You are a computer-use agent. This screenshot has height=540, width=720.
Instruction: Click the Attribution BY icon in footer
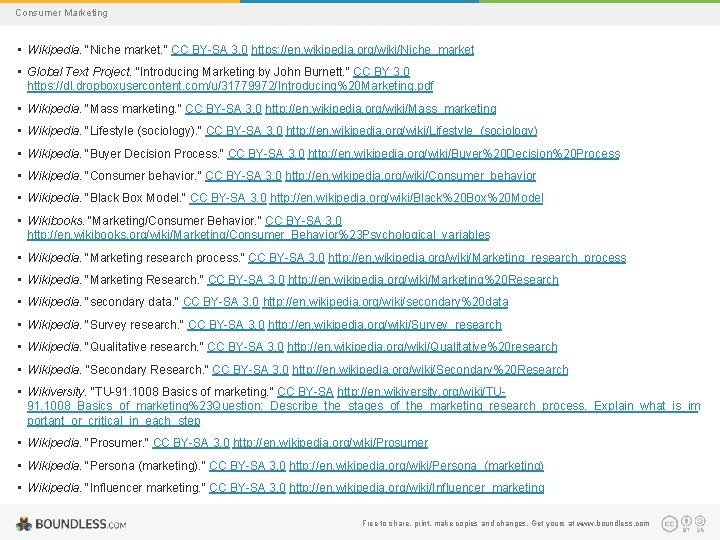(x=686, y=523)
